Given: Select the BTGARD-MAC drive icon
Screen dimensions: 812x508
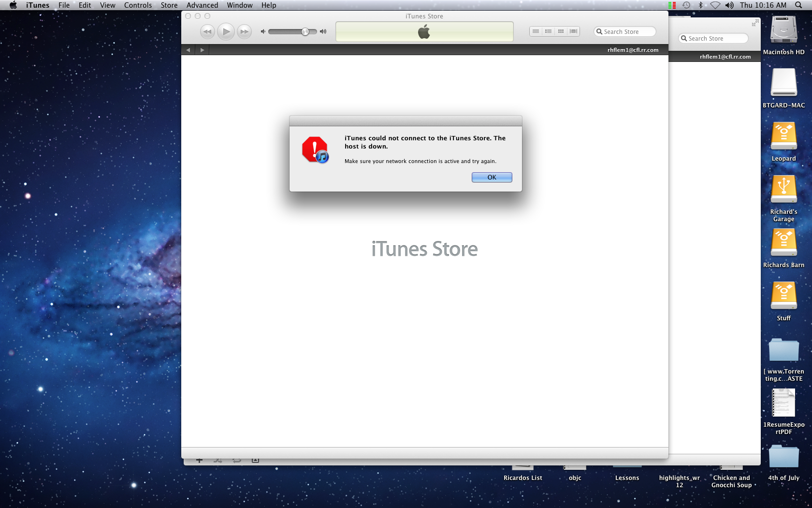Looking at the screenshot, I should pyautogui.click(x=783, y=82).
